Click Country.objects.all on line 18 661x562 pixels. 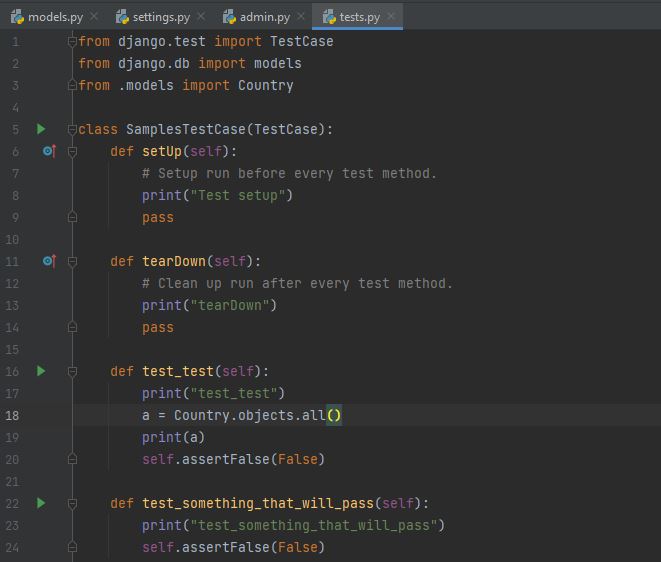point(250,415)
